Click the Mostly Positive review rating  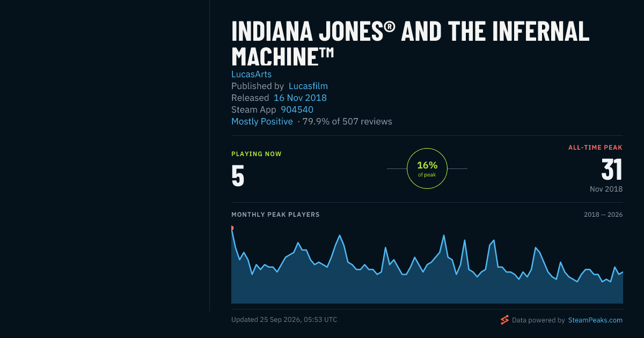click(x=262, y=121)
